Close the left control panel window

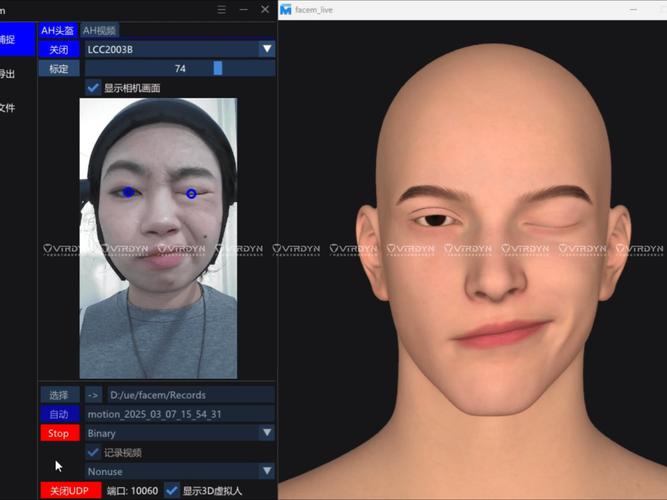265,9
